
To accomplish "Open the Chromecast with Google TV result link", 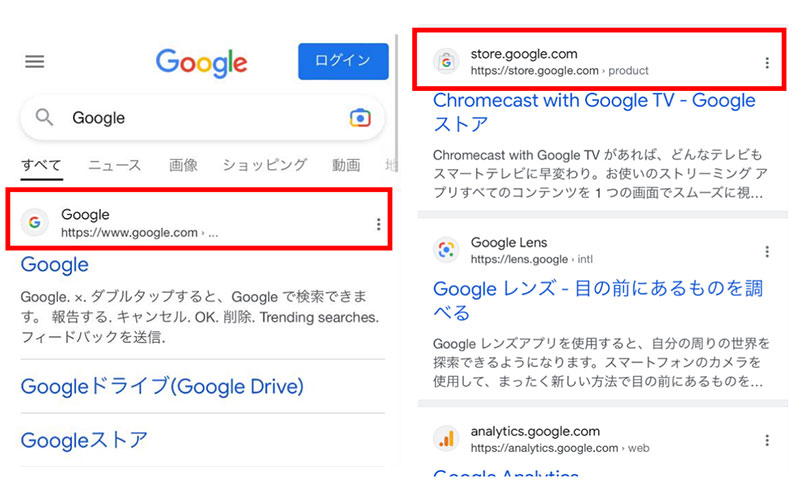I will tap(594, 112).
